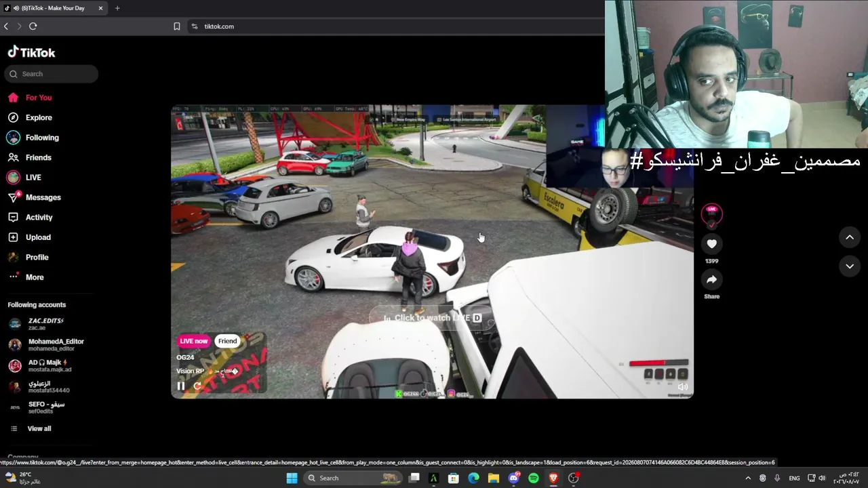The image size is (868, 488).
Task: Open Task View on the taskbar
Action: [x=414, y=478]
